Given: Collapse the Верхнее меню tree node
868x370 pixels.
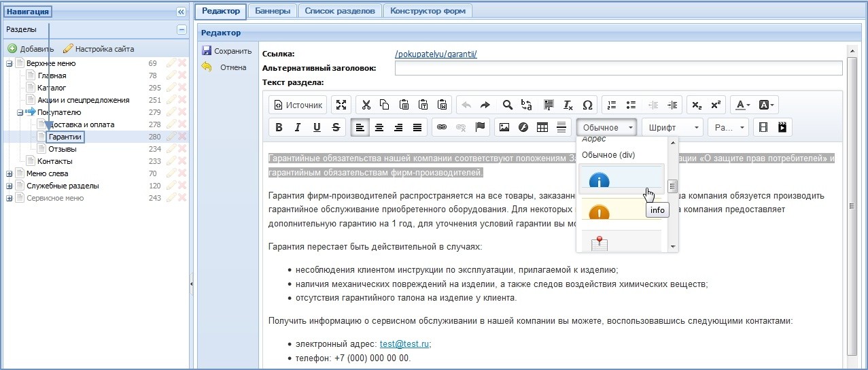Looking at the screenshot, I should point(10,63).
